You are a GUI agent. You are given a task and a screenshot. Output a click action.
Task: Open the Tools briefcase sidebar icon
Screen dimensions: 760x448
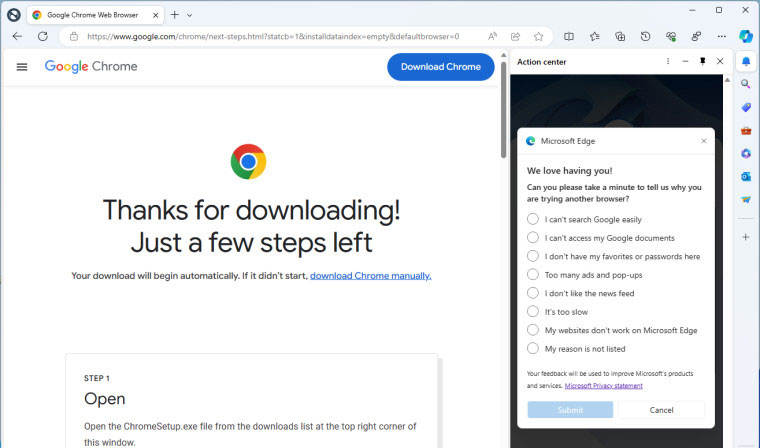(746, 131)
